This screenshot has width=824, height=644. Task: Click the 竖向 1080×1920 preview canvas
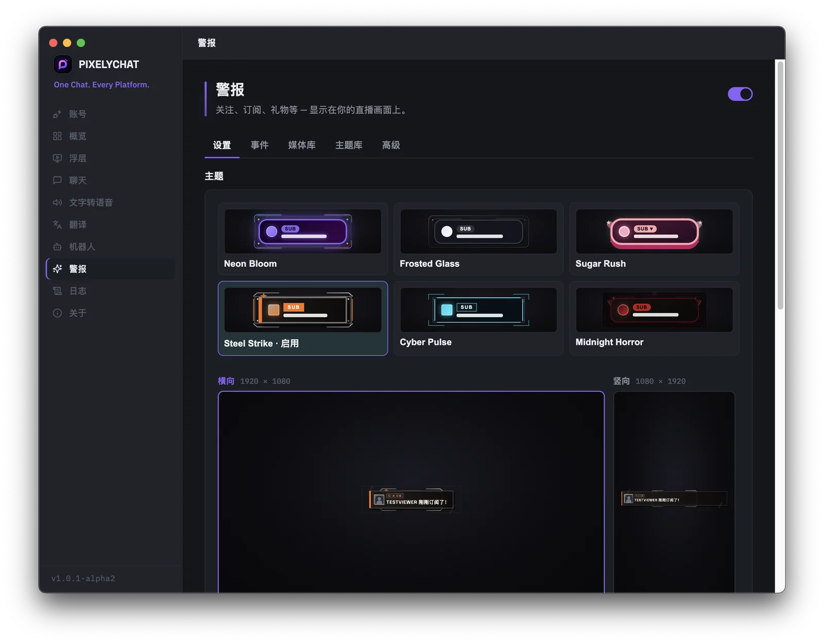[674, 492]
